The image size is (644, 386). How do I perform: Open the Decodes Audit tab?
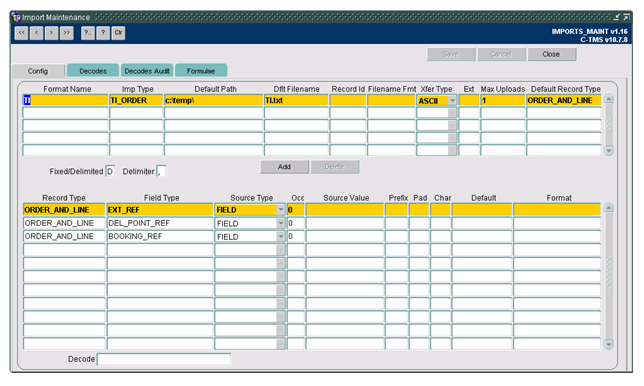147,71
